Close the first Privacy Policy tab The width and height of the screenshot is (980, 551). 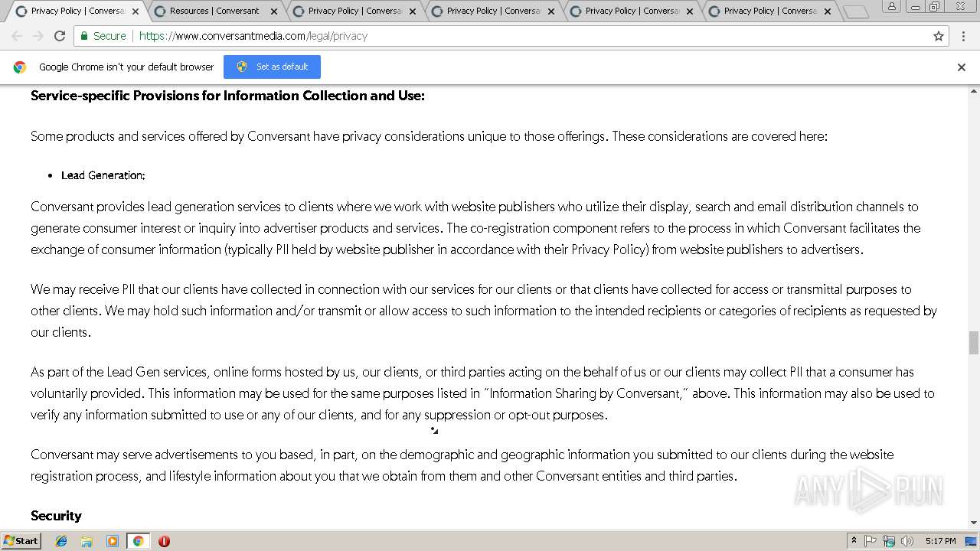click(x=136, y=11)
